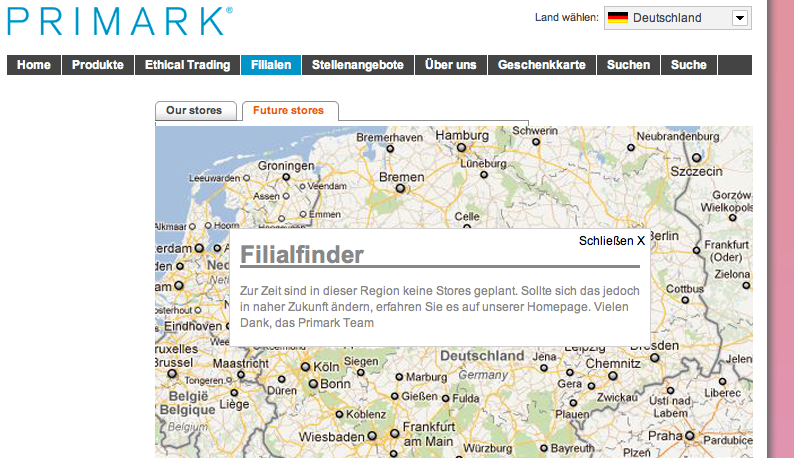Click the Bremen map marker
This screenshot has width=794, height=458.
[400, 188]
